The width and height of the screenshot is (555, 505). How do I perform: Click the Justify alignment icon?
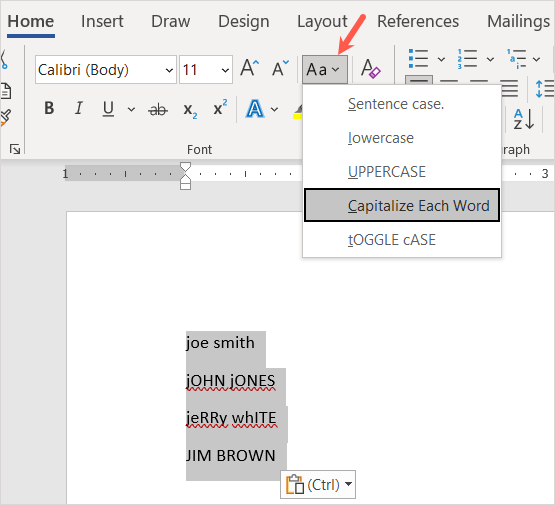click(509, 88)
